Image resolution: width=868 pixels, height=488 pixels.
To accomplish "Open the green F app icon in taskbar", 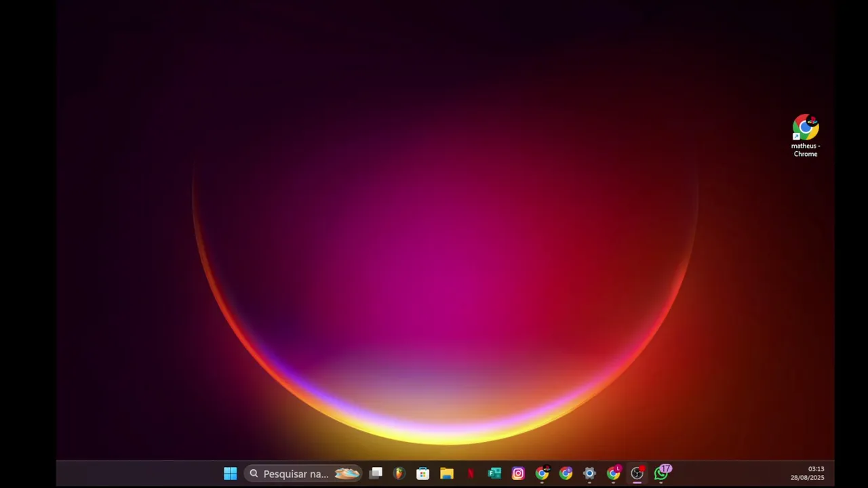I will [494, 474].
